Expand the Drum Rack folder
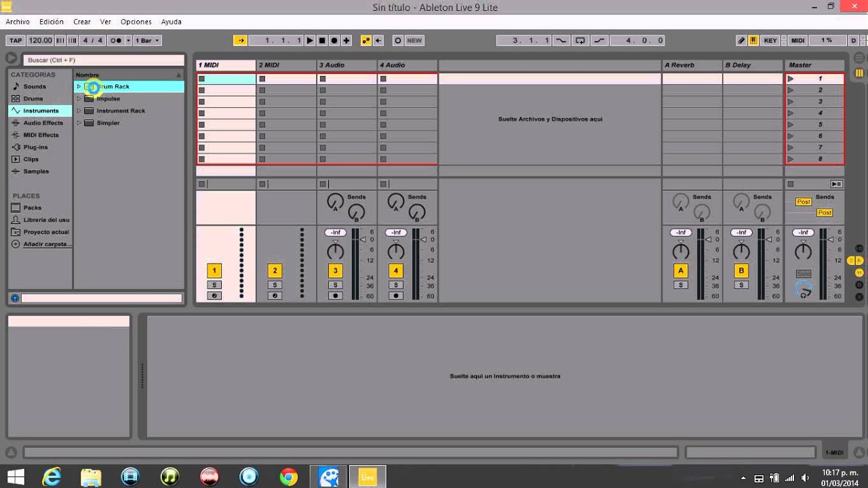The image size is (868, 488). click(79, 87)
